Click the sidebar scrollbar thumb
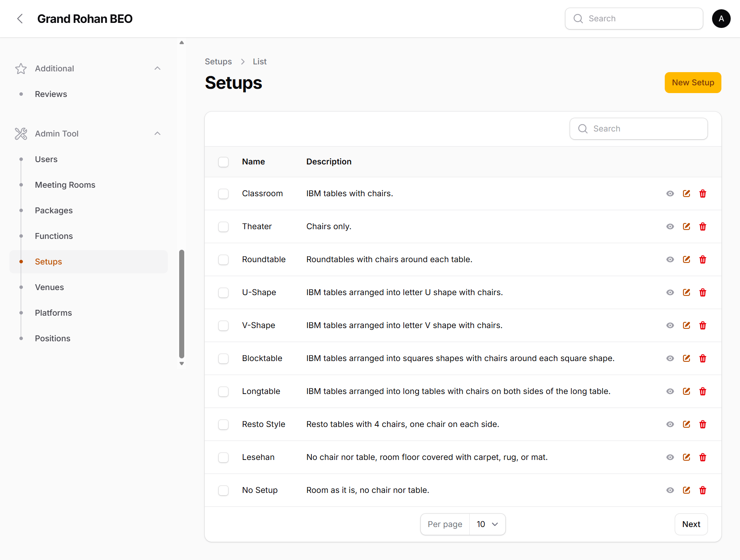 (x=182, y=304)
